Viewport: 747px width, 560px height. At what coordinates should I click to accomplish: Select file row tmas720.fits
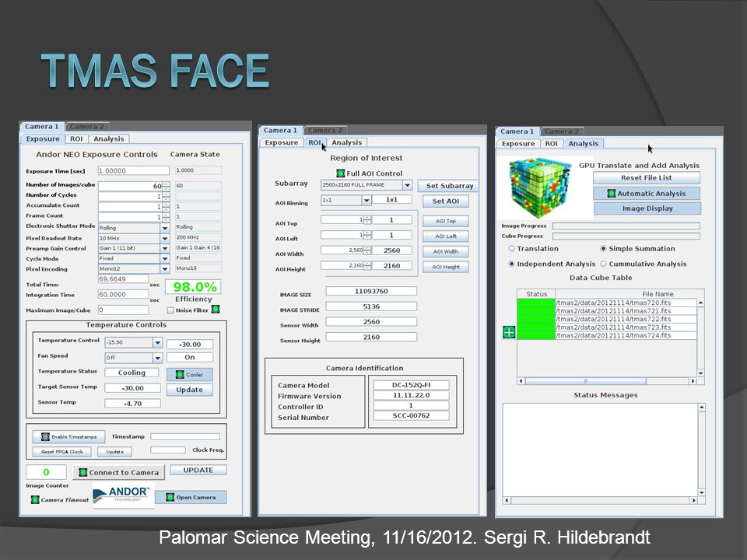coord(606,303)
